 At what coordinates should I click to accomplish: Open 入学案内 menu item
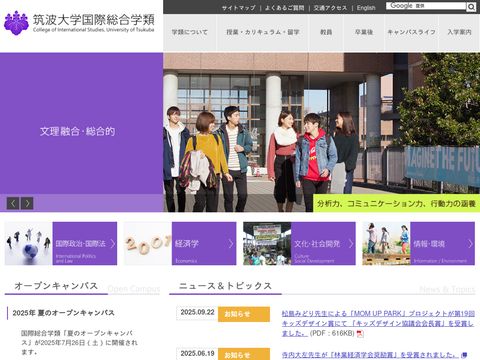pos(459,32)
